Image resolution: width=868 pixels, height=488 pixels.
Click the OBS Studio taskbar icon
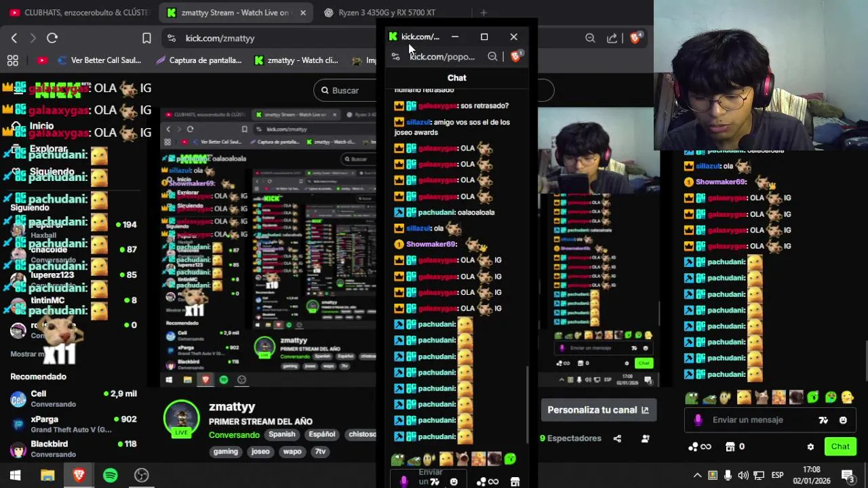coord(142,475)
